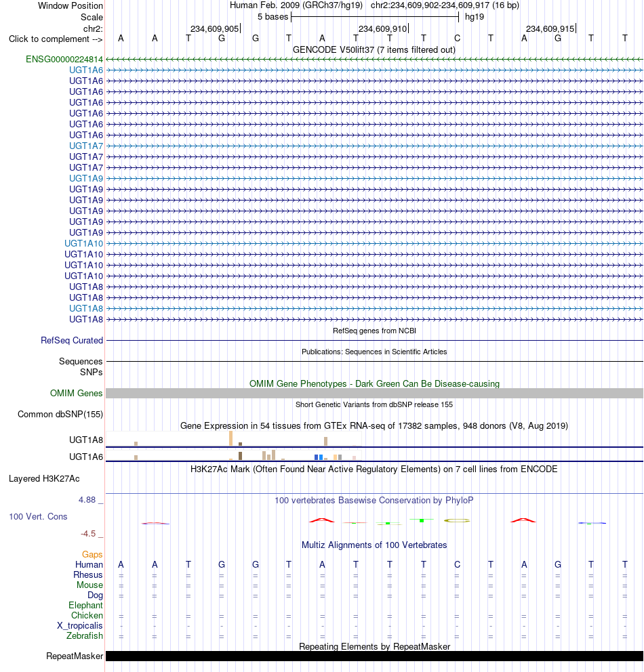Click the 234,609,915 position label

[x=550, y=28]
